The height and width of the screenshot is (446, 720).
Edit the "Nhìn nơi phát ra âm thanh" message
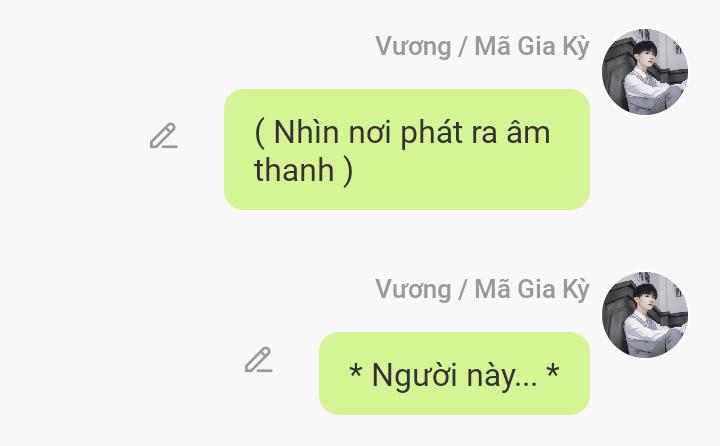click(x=163, y=136)
